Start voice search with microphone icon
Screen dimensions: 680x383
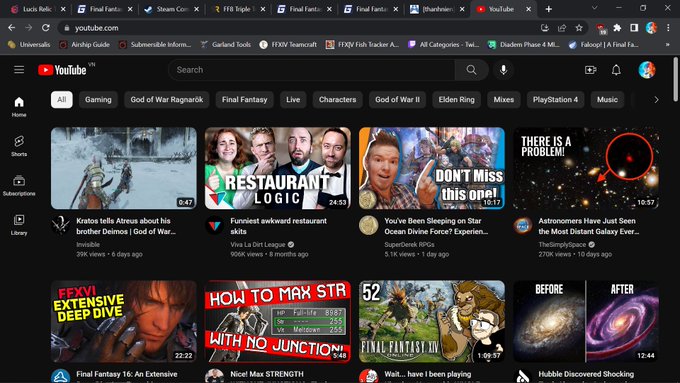(x=503, y=70)
